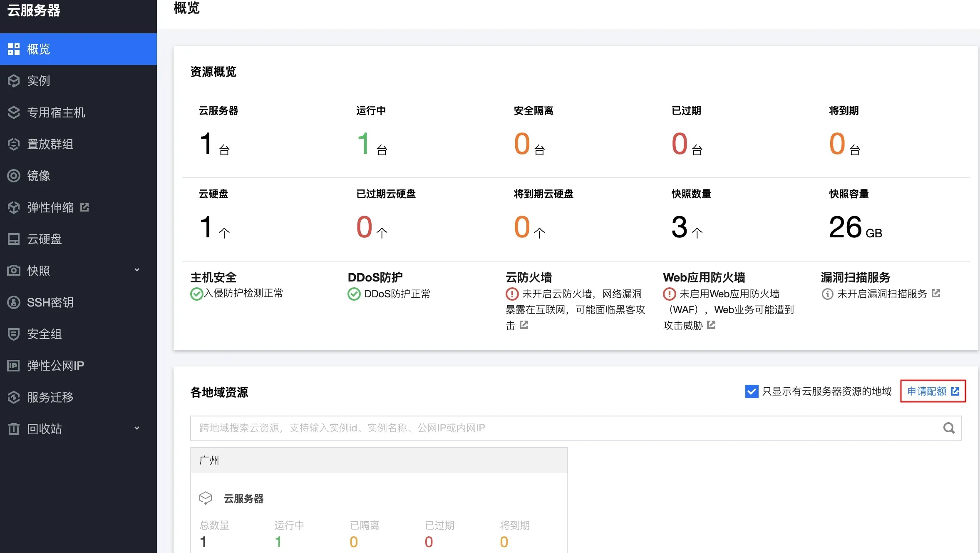Viewport: 980px width, 553px height.
Task: Click the 快照容量 value 26 GB
Action: [856, 227]
